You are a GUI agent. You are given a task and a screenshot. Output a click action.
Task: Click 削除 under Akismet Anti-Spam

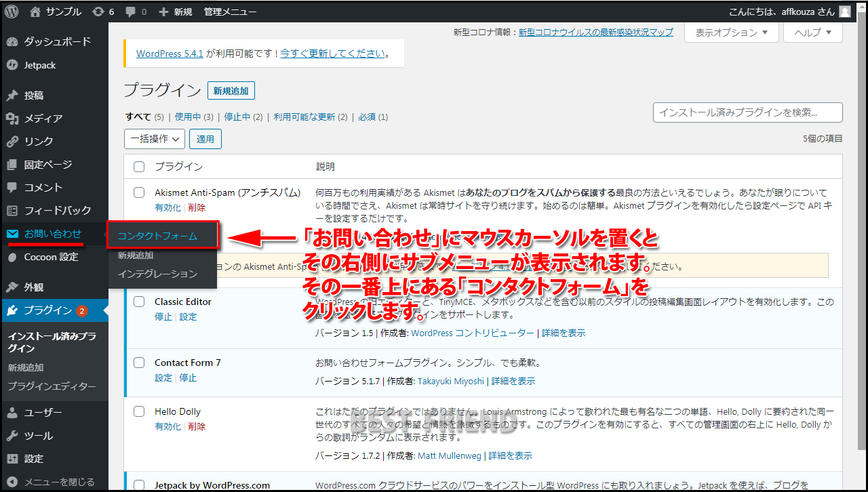tap(197, 207)
